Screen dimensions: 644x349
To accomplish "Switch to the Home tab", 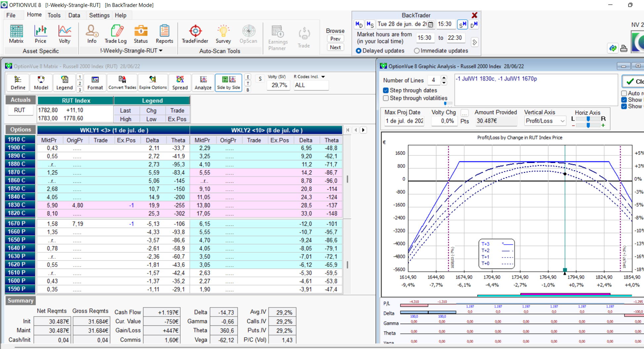I will 34,15.
